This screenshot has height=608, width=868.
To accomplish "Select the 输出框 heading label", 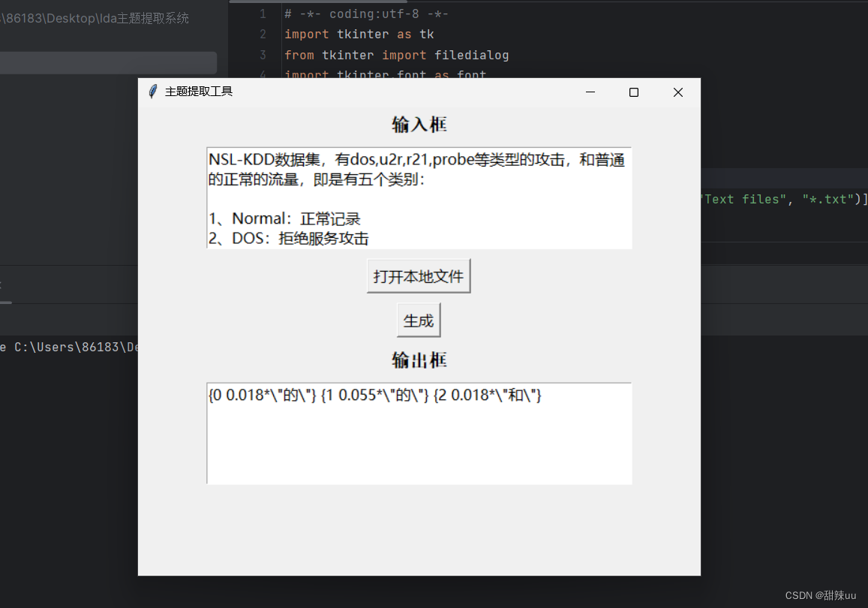I will (x=419, y=360).
